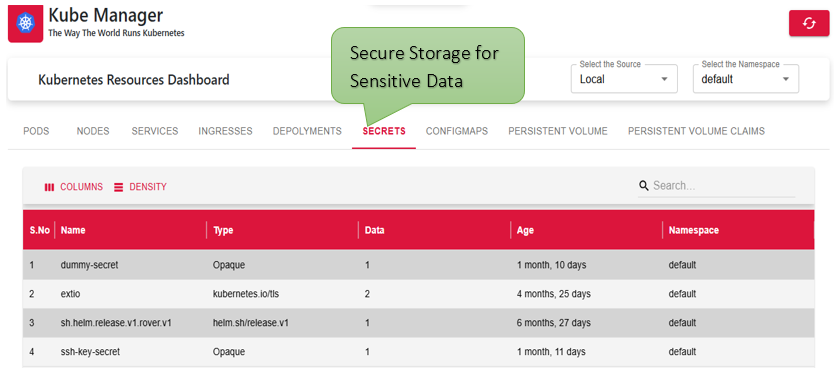Image resolution: width=834 pixels, height=368 pixels.
Task: Open the COLUMNS selector icon
Action: pos(49,187)
